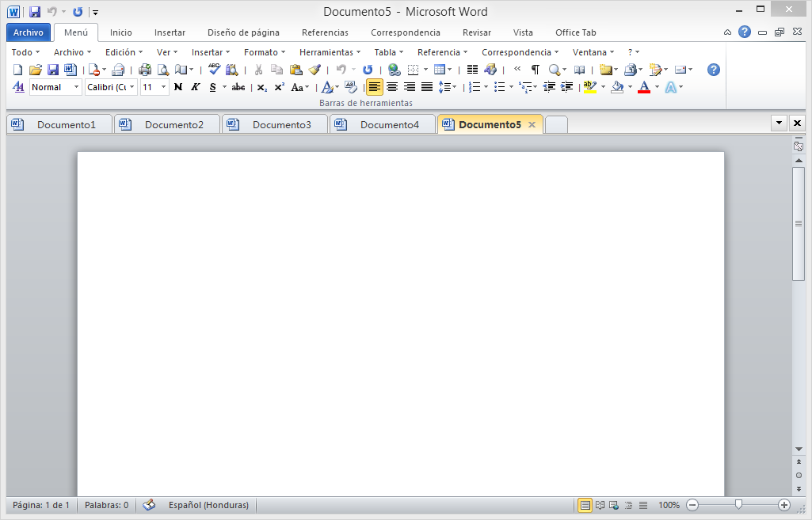This screenshot has height=520, width=812.
Task: Justify text alignment
Action: (427, 87)
